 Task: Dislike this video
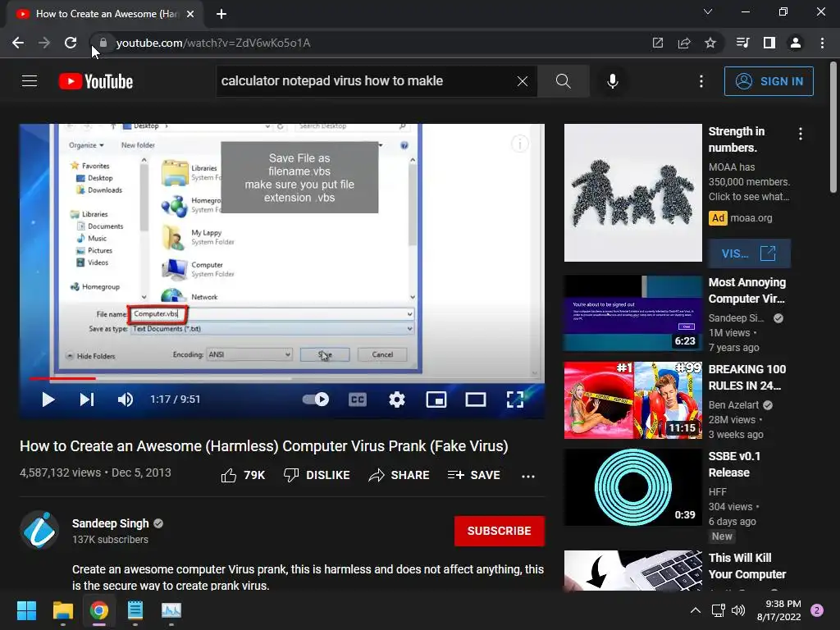[317, 475]
